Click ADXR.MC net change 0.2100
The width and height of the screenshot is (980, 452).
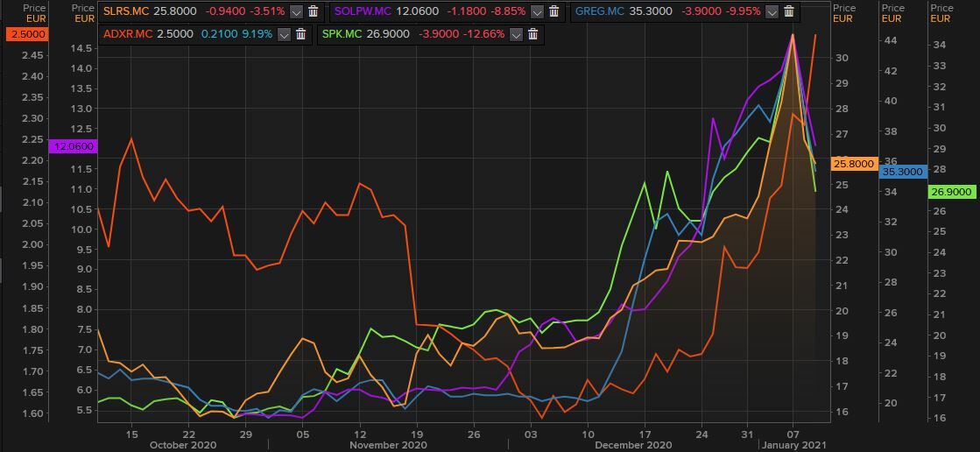point(219,34)
